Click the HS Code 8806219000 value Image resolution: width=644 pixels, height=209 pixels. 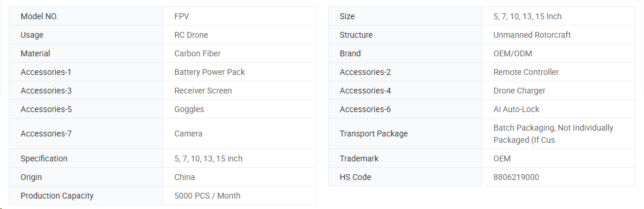pyautogui.click(x=516, y=177)
